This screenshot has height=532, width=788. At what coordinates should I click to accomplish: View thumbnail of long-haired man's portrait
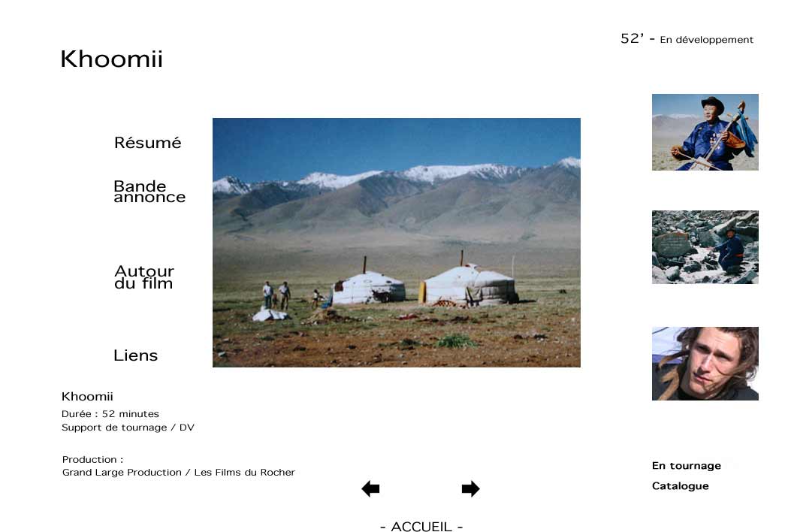(705, 364)
